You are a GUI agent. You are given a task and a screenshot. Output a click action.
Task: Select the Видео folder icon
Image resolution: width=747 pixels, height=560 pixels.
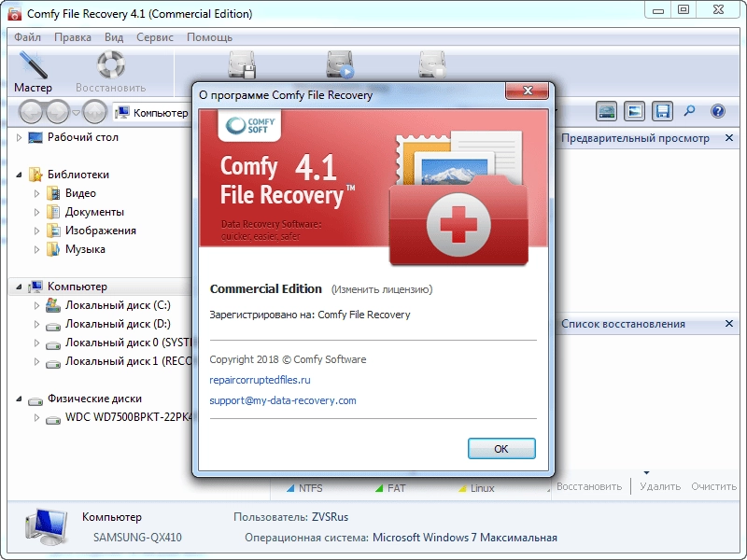point(53,193)
